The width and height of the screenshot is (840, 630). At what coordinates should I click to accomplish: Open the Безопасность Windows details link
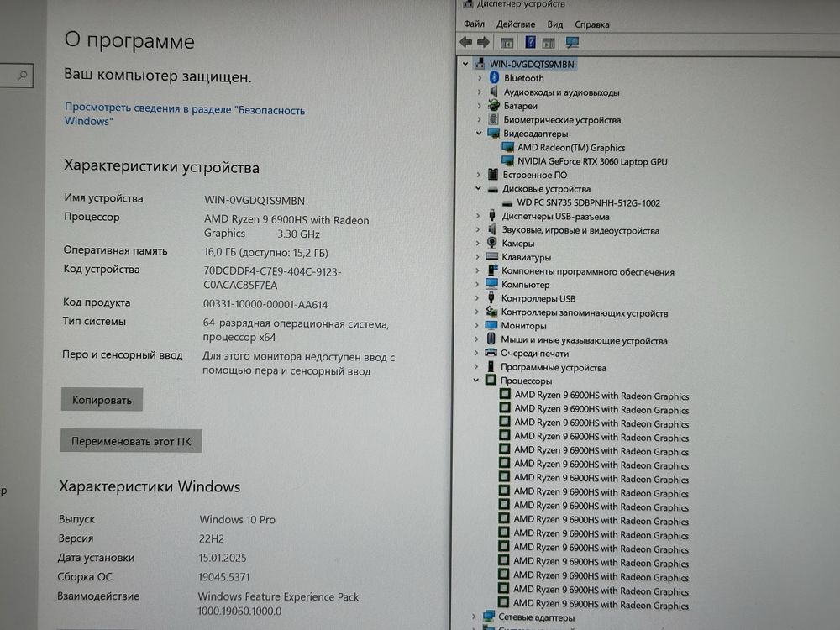pyautogui.click(x=184, y=114)
